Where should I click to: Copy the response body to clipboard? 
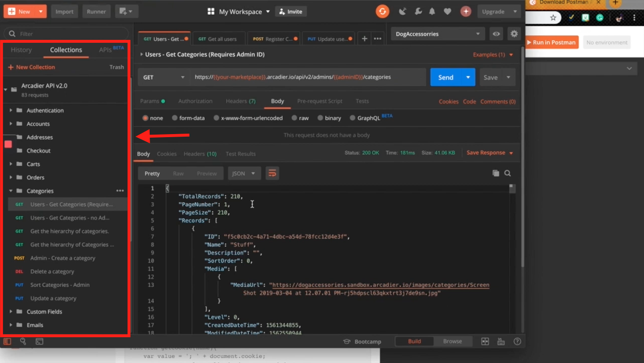pos(496,173)
